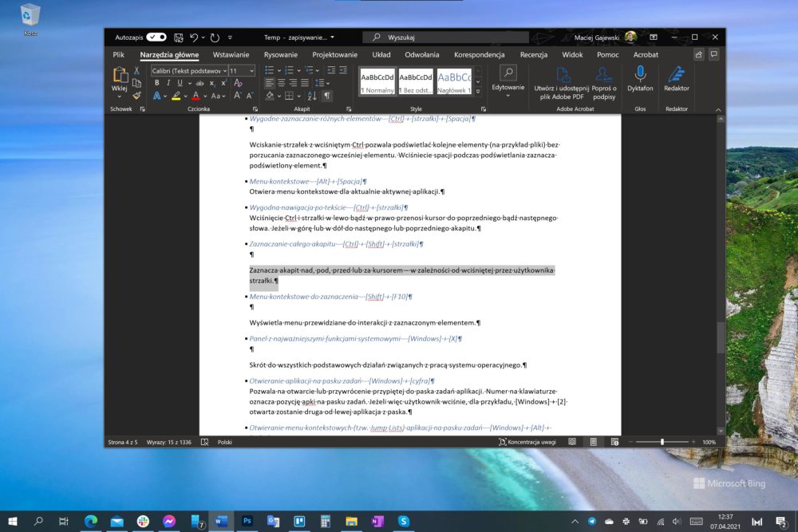Click Poproś o podpisy

tap(604, 83)
